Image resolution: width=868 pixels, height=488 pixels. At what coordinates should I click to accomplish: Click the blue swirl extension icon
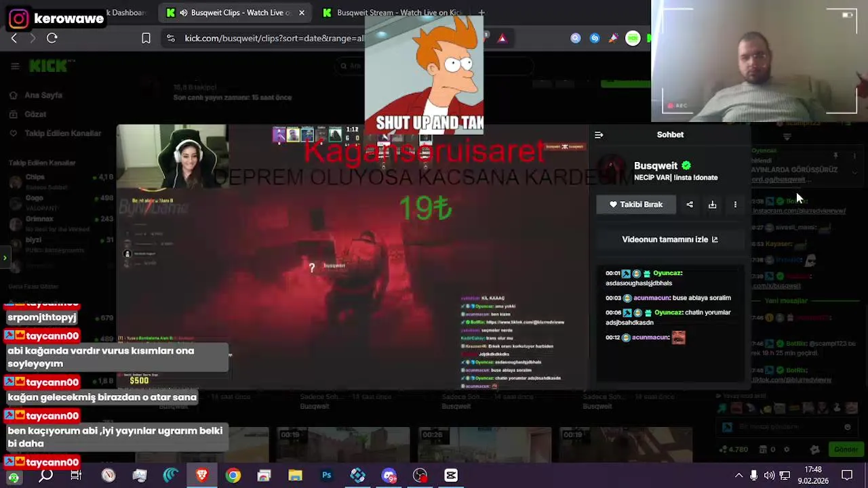coord(595,39)
